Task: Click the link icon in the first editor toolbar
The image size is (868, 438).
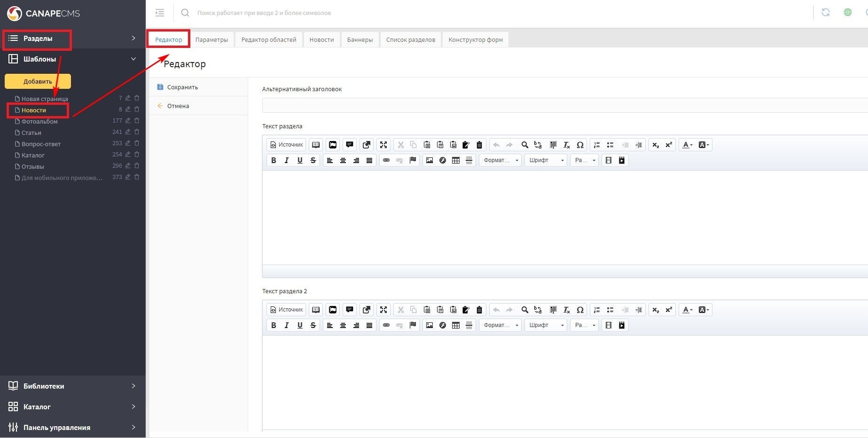Action: point(386,160)
